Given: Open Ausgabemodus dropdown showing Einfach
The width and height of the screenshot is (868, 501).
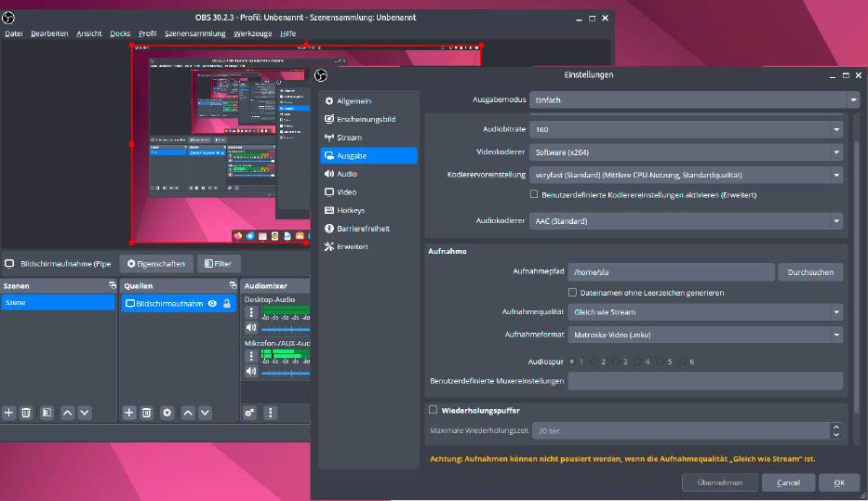Looking at the screenshot, I should tap(695, 100).
